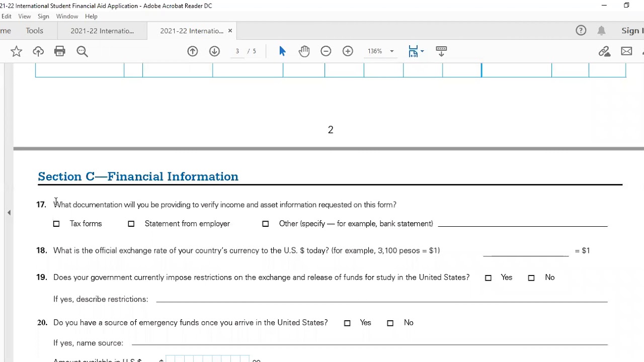Screen dimensions: 644x362
Task: Check the Tax forms box
Action: click(56, 224)
